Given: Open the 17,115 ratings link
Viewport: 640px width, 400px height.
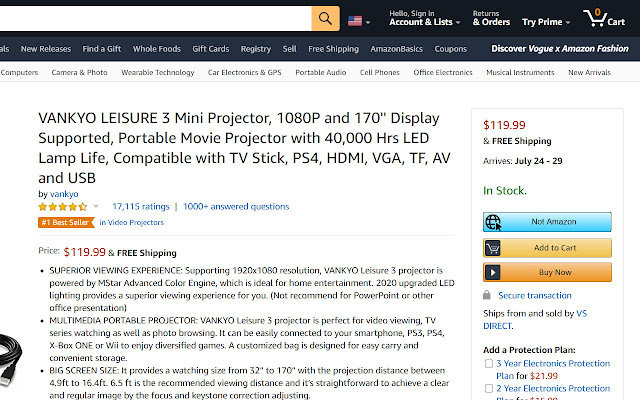Looking at the screenshot, I should (x=140, y=207).
